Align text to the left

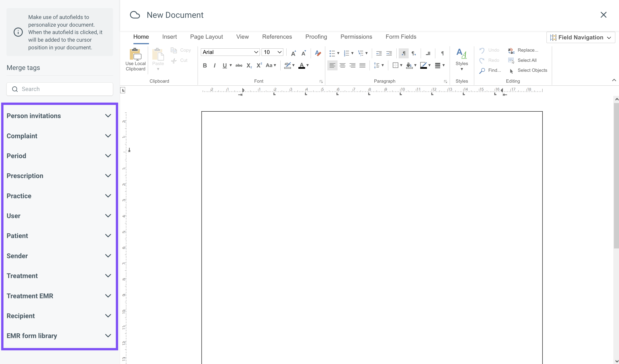click(332, 65)
